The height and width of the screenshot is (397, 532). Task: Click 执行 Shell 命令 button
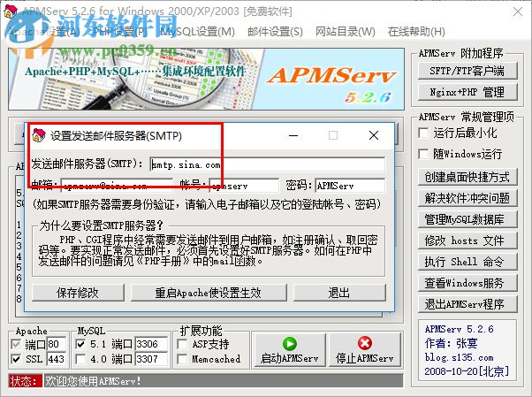coord(467,262)
